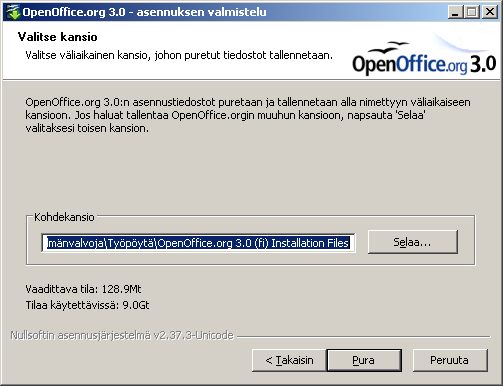This screenshot has width=503, height=386.
Task: Click the description paragraph about installation files
Action: pyautogui.click(x=248, y=115)
